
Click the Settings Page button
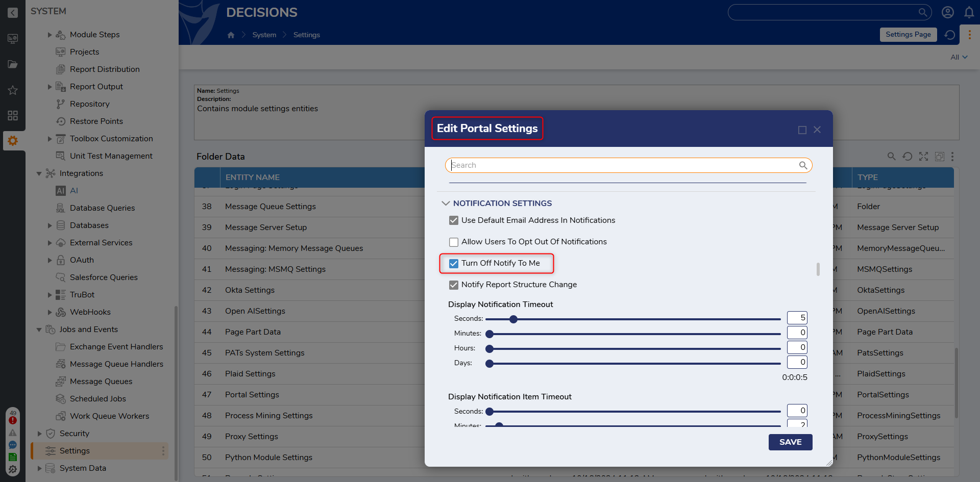coord(908,35)
